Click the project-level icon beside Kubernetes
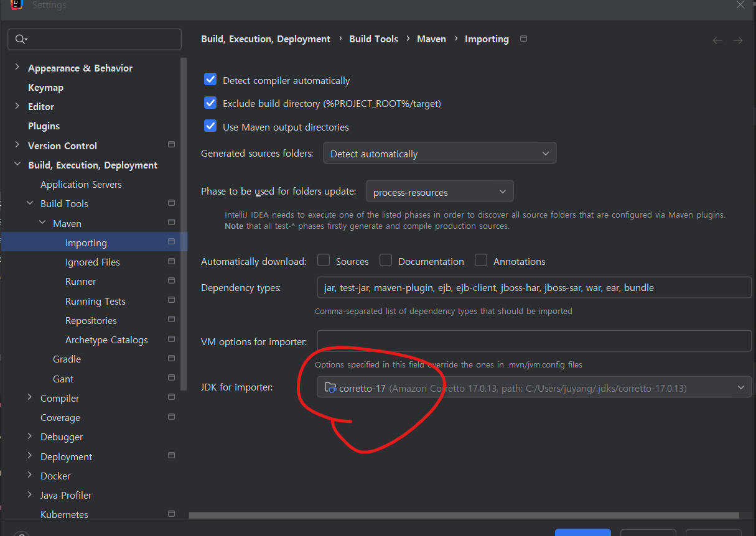The width and height of the screenshot is (756, 536). 171,514
